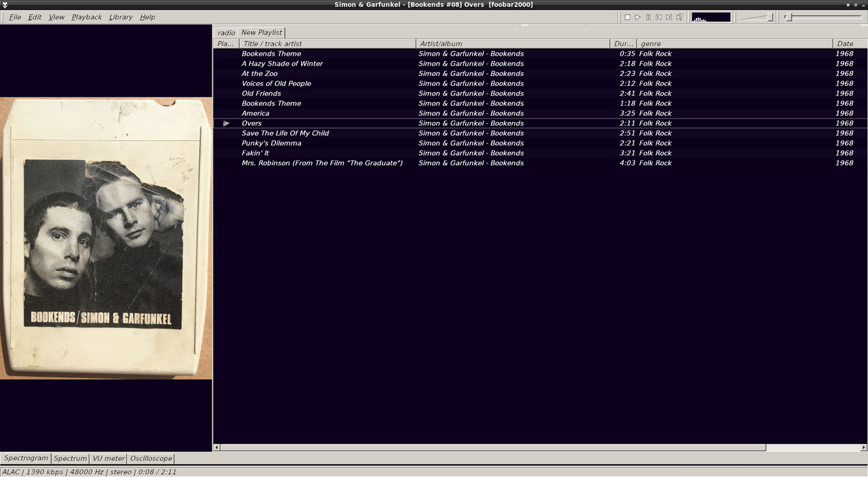The height and width of the screenshot is (477, 868).
Task: Click the 1:18 duration of Bookends Theme
Action: [627, 104]
